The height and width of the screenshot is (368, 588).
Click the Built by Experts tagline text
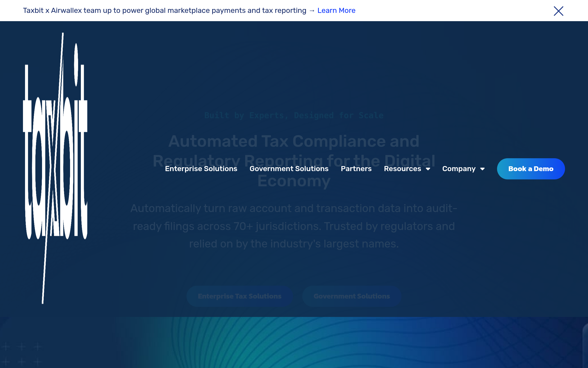(294, 115)
